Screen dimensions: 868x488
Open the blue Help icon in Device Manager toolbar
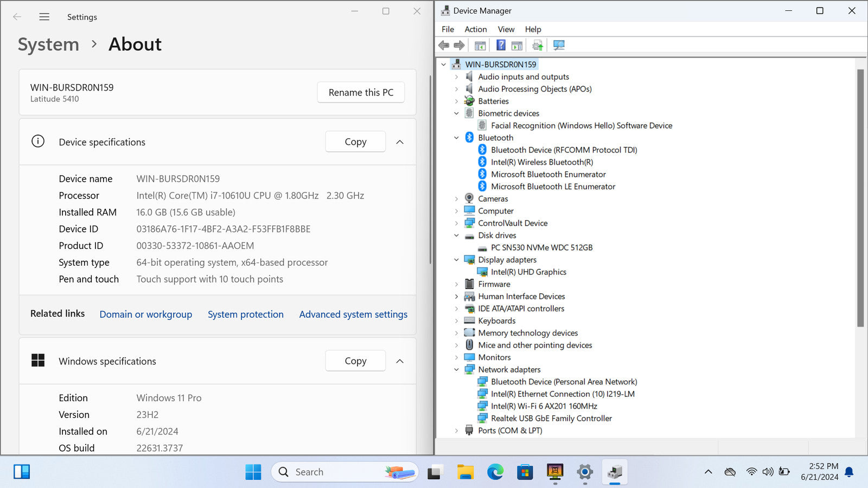(x=501, y=45)
